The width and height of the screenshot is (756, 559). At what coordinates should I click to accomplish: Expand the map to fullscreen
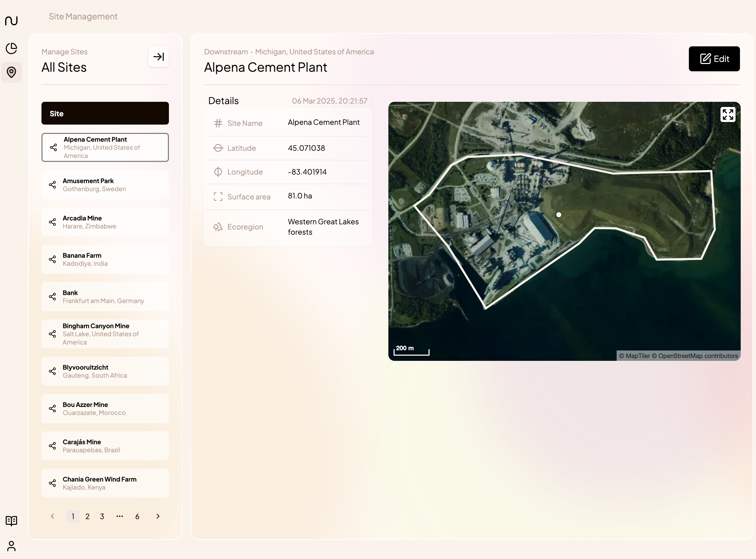click(x=728, y=114)
